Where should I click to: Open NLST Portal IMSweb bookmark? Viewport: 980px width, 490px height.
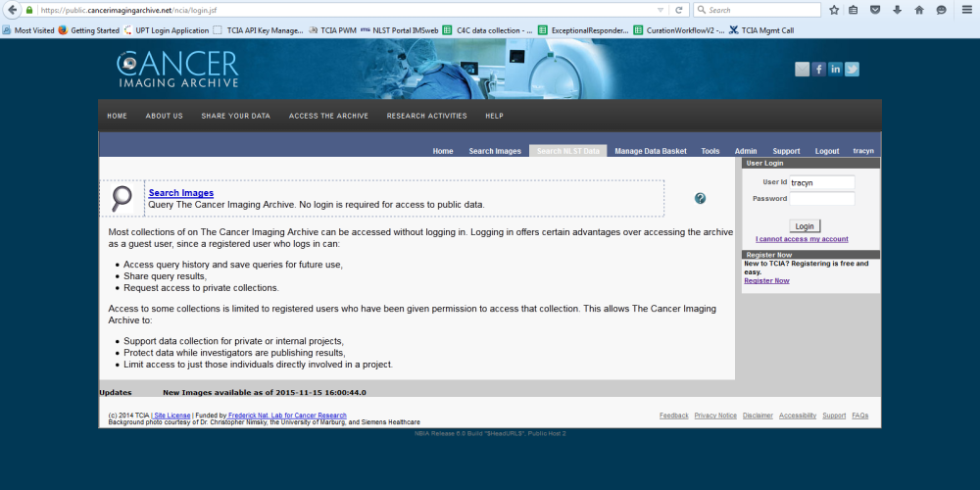(x=400, y=30)
